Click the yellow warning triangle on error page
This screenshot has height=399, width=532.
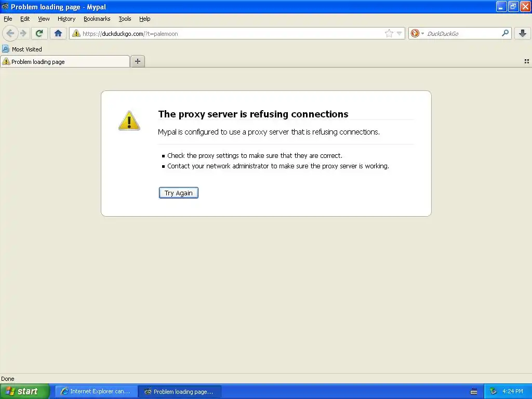(129, 121)
